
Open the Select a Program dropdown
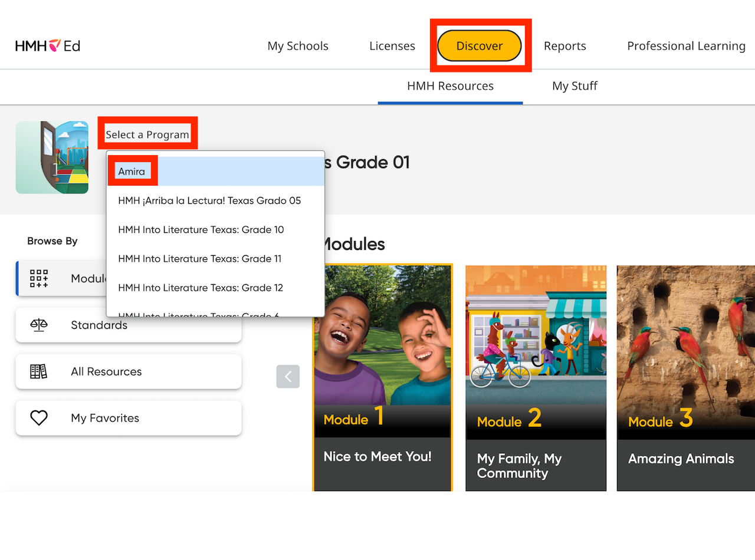coord(147,134)
